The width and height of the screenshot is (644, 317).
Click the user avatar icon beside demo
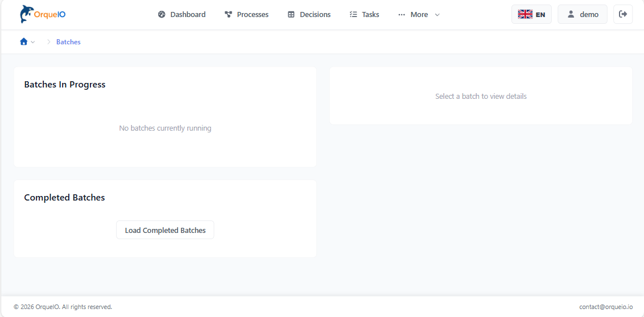point(571,14)
